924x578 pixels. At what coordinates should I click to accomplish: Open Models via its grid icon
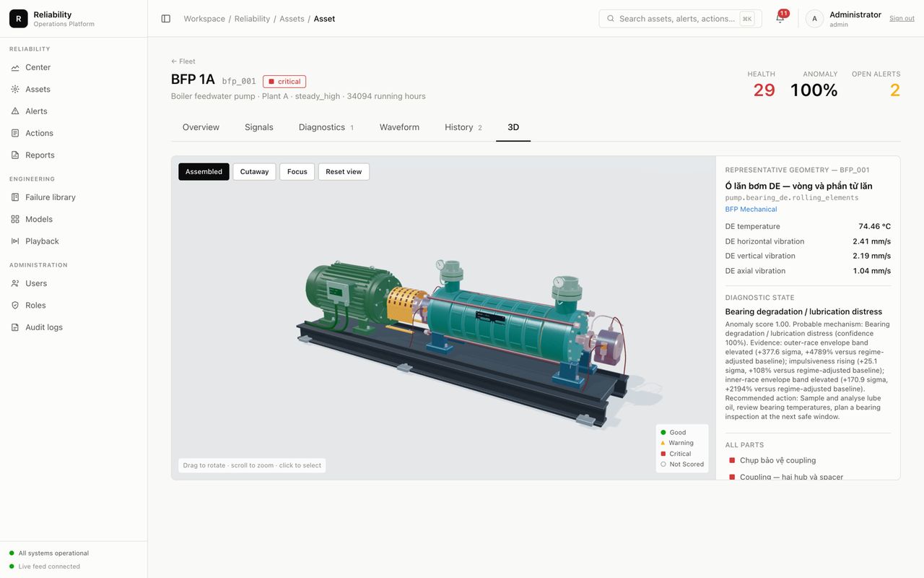[15, 219]
